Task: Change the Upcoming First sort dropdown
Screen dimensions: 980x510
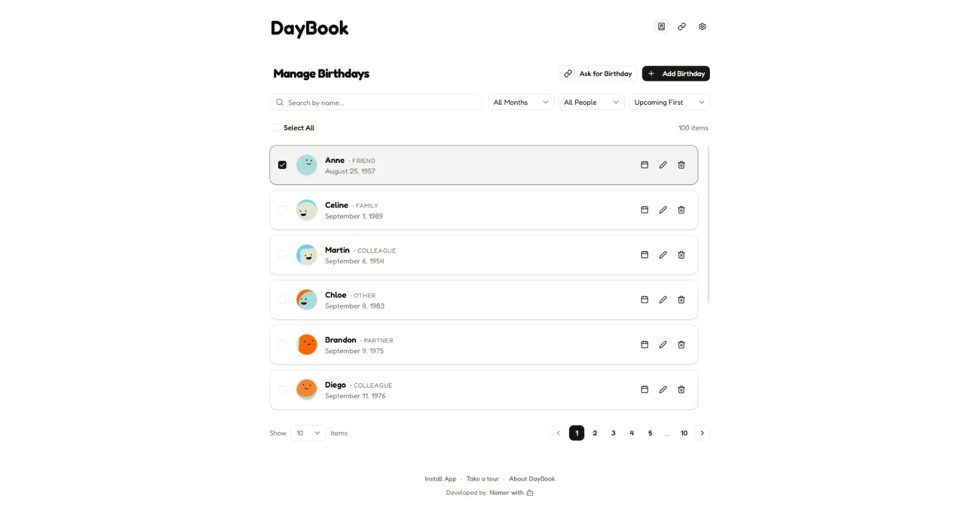Action: tap(669, 102)
